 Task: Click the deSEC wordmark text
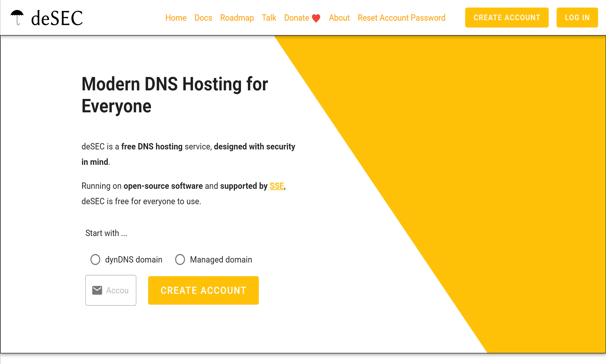pyautogui.click(x=57, y=18)
